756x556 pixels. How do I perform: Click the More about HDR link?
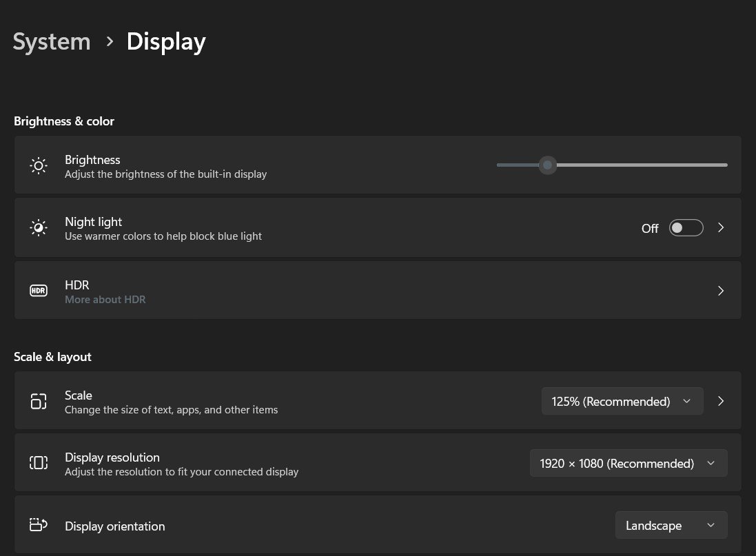pyautogui.click(x=105, y=299)
